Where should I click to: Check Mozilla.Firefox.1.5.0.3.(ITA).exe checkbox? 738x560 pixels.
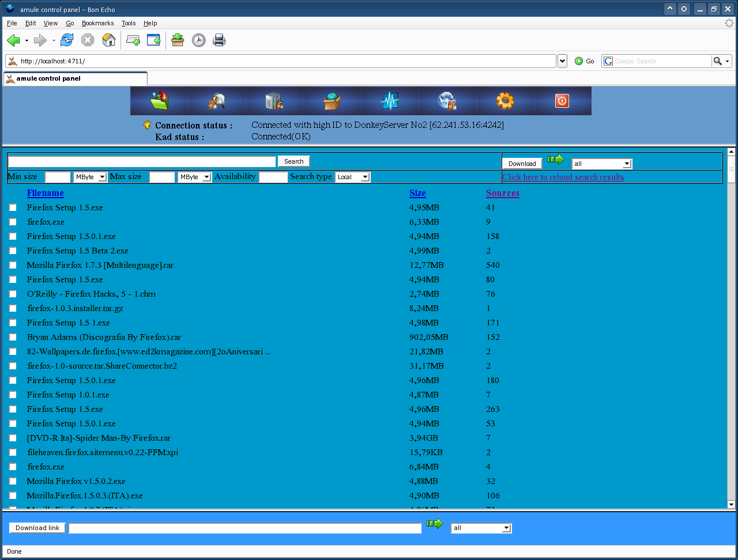point(13,495)
